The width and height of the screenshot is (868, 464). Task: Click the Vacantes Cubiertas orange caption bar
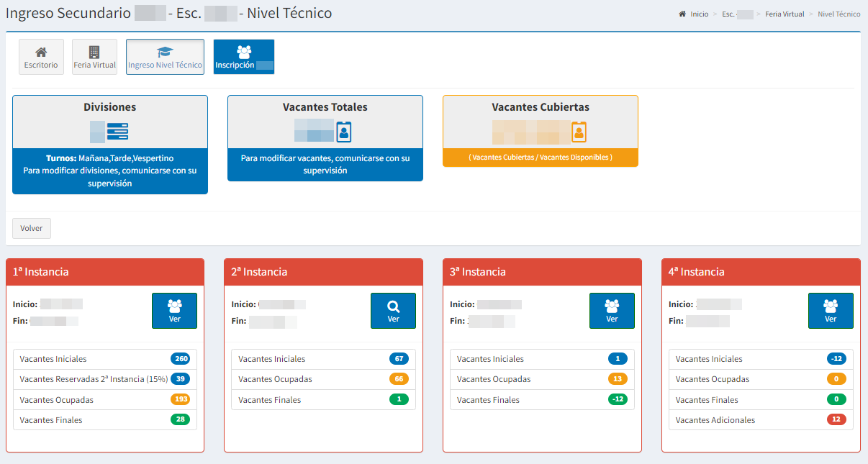click(540, 157)
